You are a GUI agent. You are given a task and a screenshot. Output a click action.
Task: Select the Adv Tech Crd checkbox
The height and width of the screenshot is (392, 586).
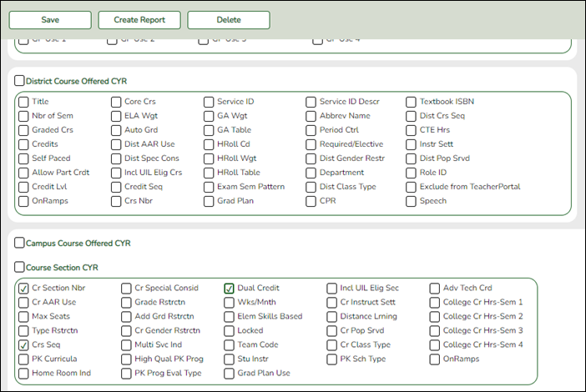pyautogui.click(x=435, y=289)
